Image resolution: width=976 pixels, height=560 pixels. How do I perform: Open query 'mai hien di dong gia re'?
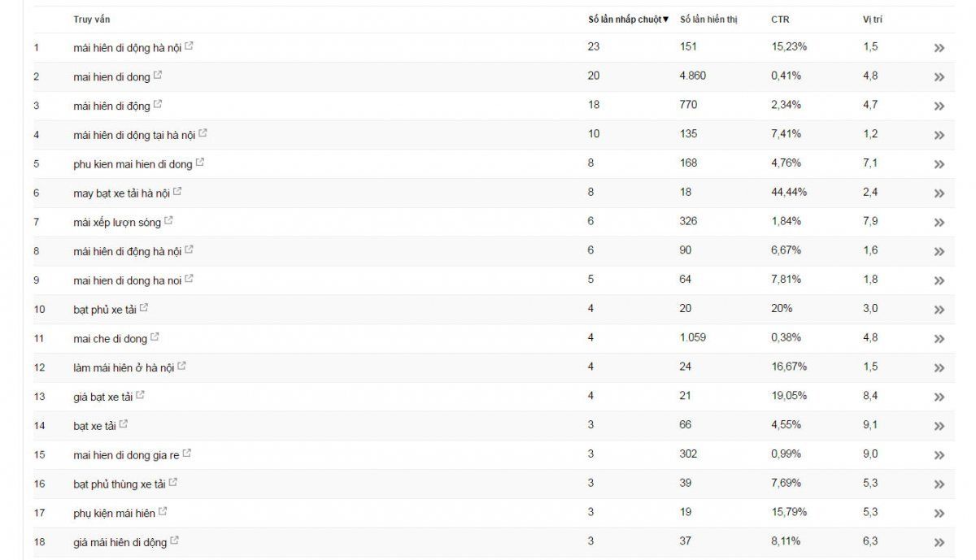click(x=126, y=455)
